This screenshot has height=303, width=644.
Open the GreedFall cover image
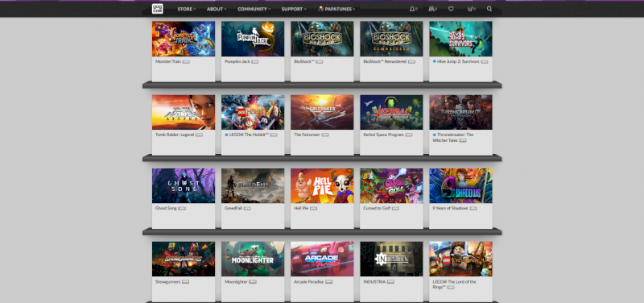253,186
